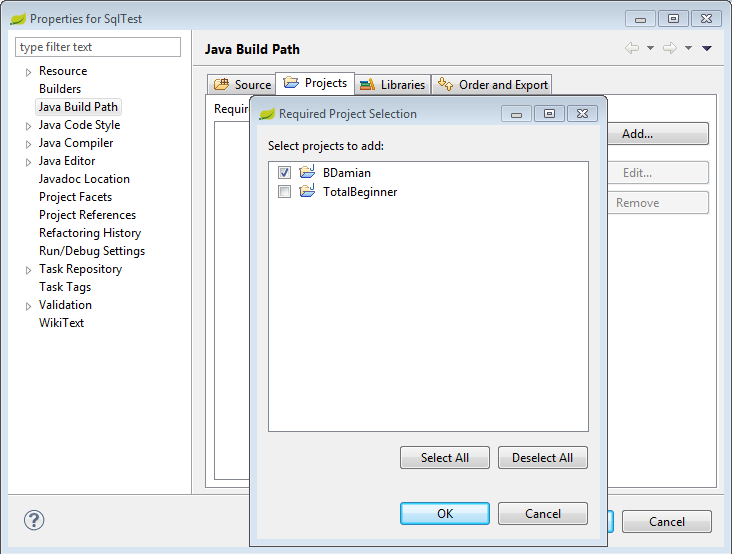Switch to the Libraries tab
Viewport: 732px width, 554px height.
(393, 84)
